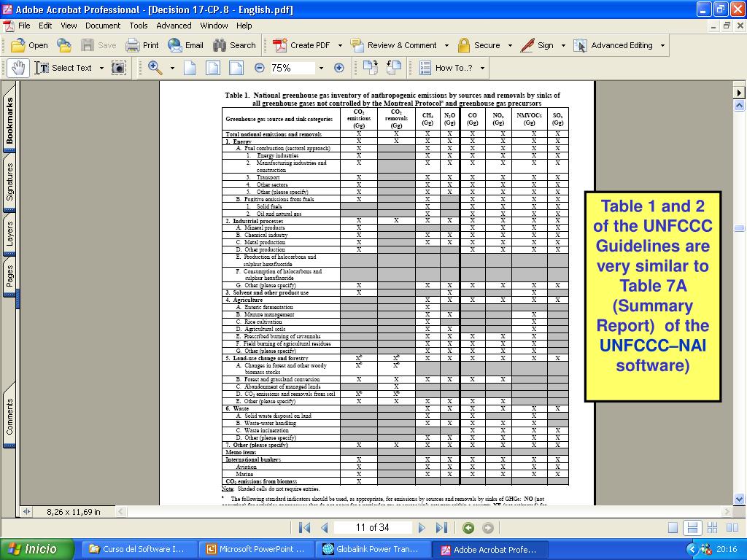
Task: Click the greyed-out Next View button
Action: (488, 528)
